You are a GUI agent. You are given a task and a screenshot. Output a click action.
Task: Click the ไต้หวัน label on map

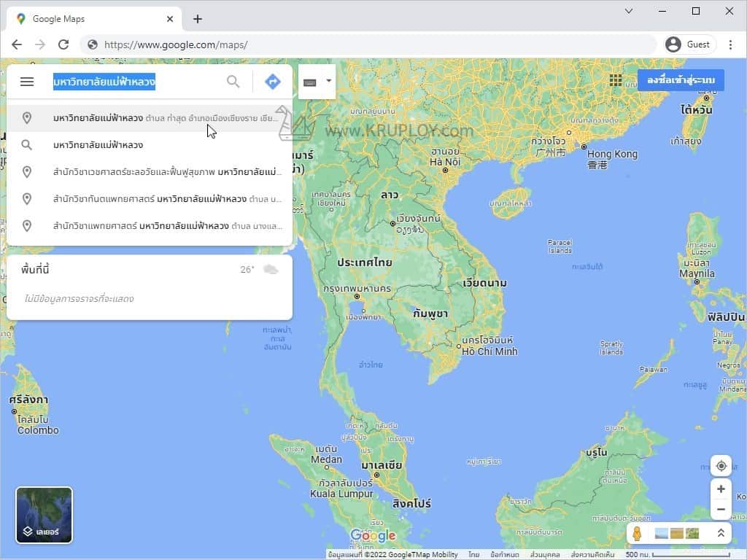click(697, 109)
